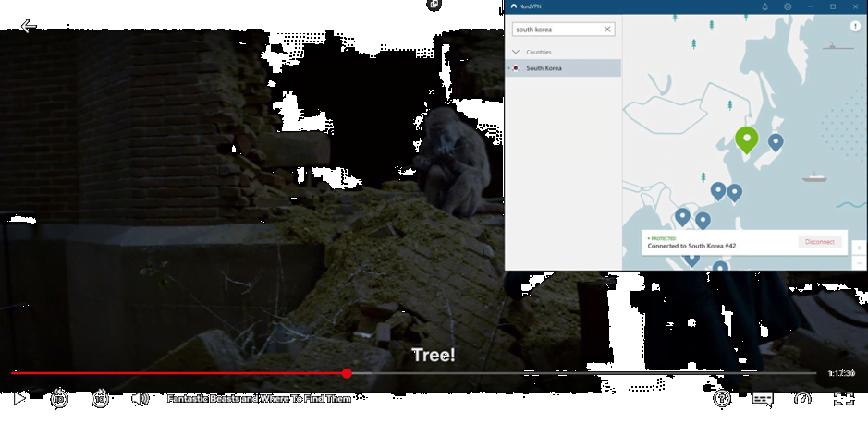868x423 pixels.
Task: Open the help question mark icon
Action: pyautogui.click(x=722, y=398)
